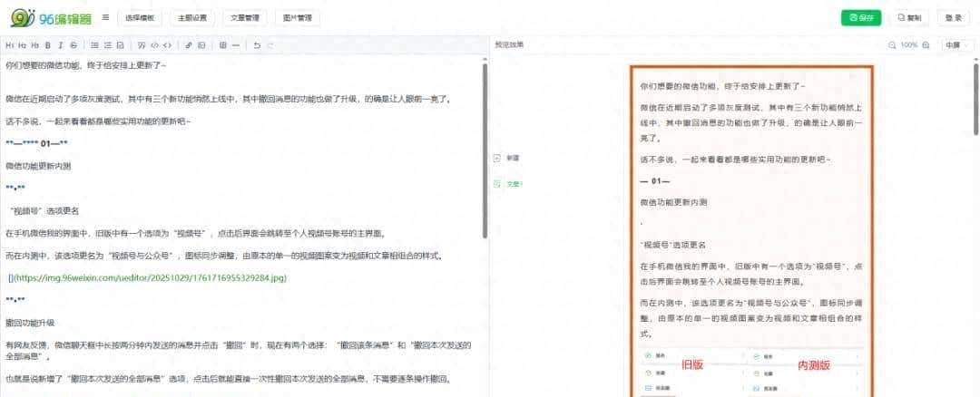Open 文章管理 article management
Viewport: 980px width, 397px height.
[244, 18]
